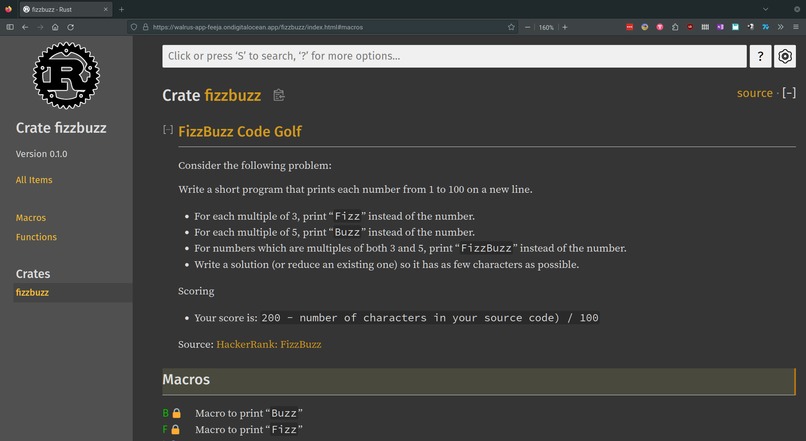
Task: Click the fizzbuzz crate name in heading
Action: click(233, 96)
